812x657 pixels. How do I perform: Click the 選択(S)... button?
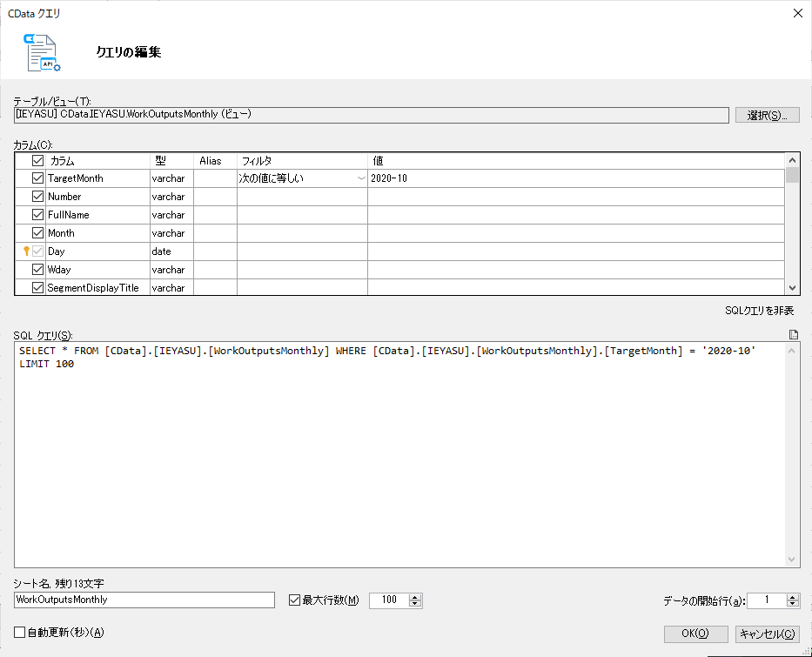click(x=767, y=115)
